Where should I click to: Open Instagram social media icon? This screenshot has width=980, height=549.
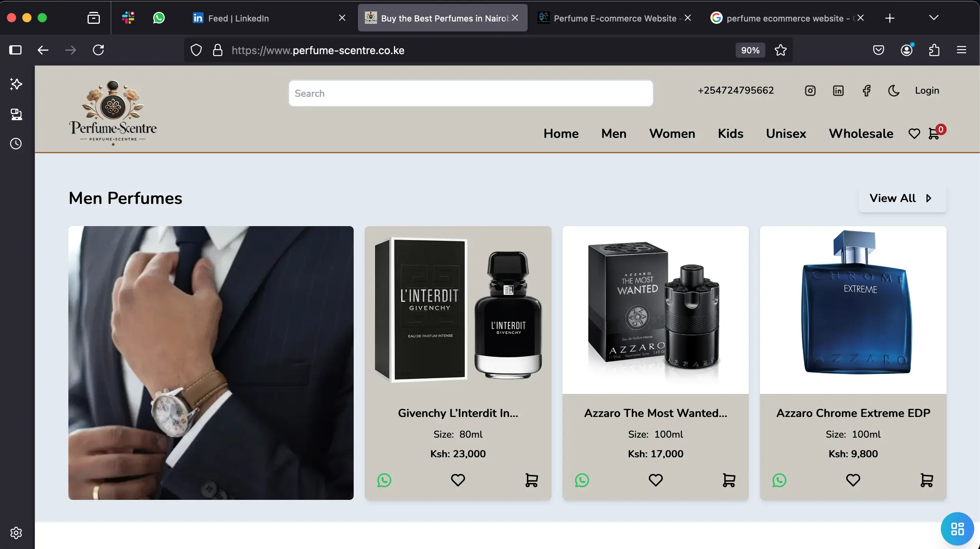pyautogui.click(x=810, y=90)
